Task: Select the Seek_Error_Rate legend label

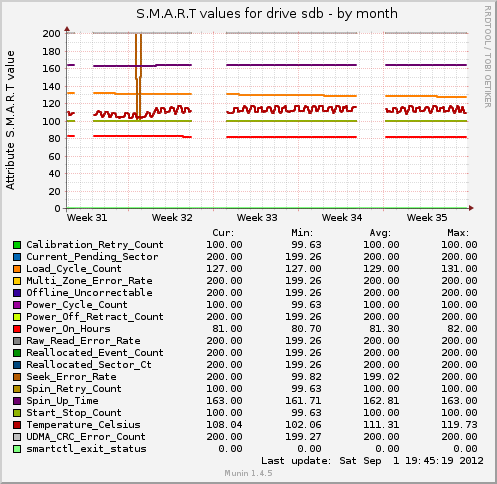Action: tap(71, 377)
